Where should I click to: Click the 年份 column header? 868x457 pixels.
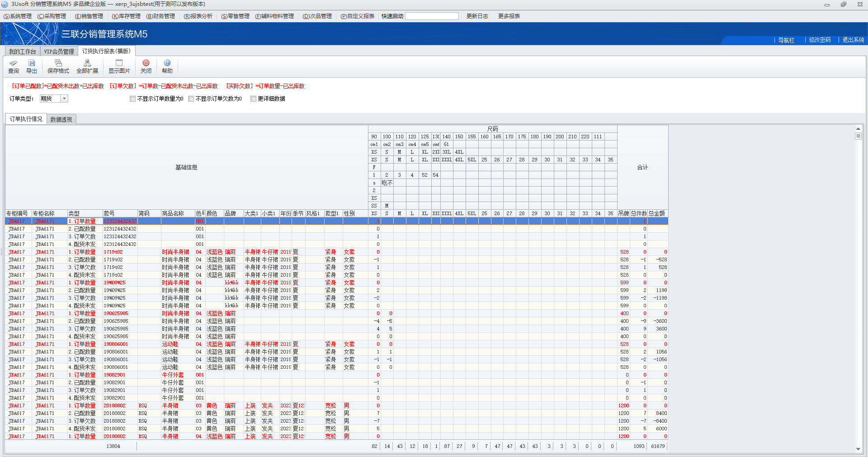click(286, 213)
